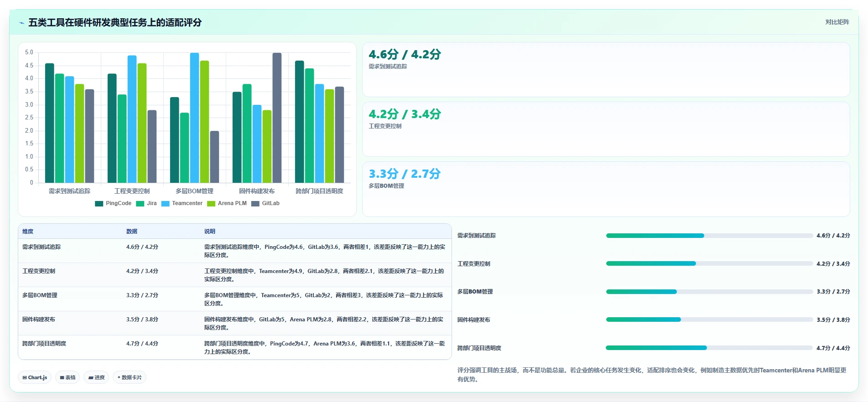This screenshot has width=868, height=402.
Task: Select the 4.6分 / 4.2分 data card
Action: coord(606,69)
